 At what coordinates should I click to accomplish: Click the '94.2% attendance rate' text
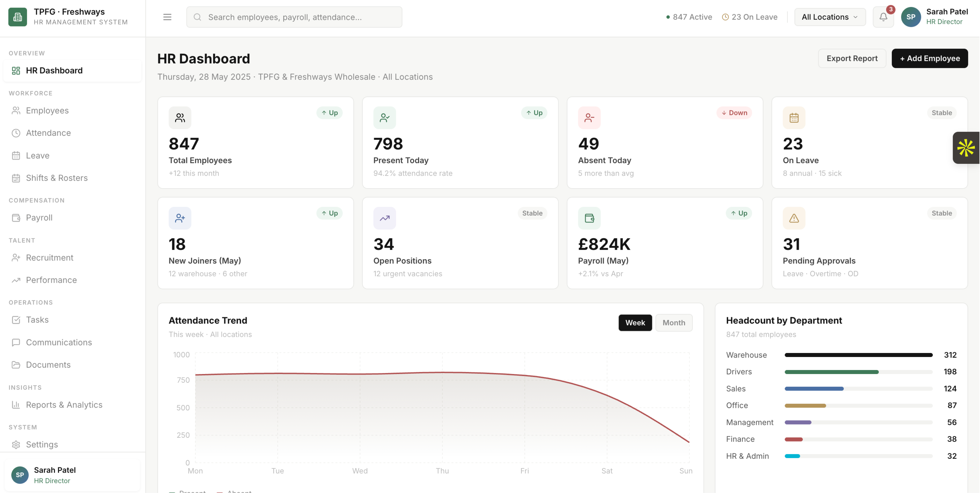[x=413, y=173]
